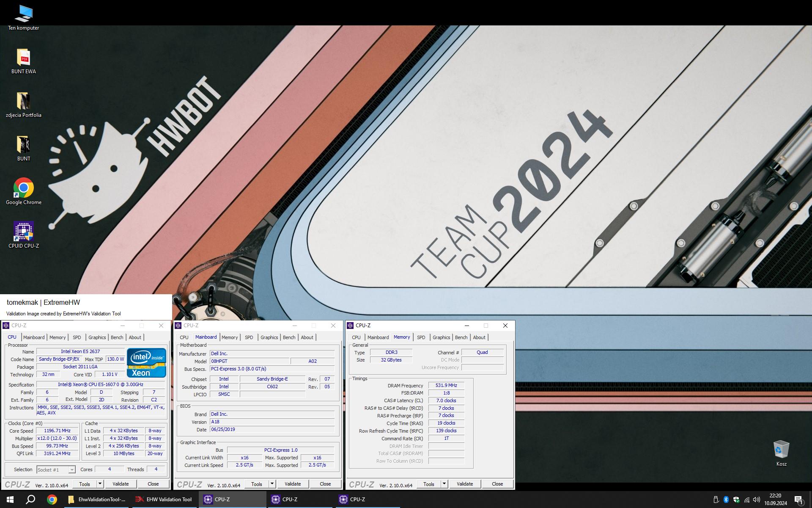Image resolution: width=812 pixels, height=508 pixels.
Task: Select Memory tab in CPU window
Action: coord(58,337)
